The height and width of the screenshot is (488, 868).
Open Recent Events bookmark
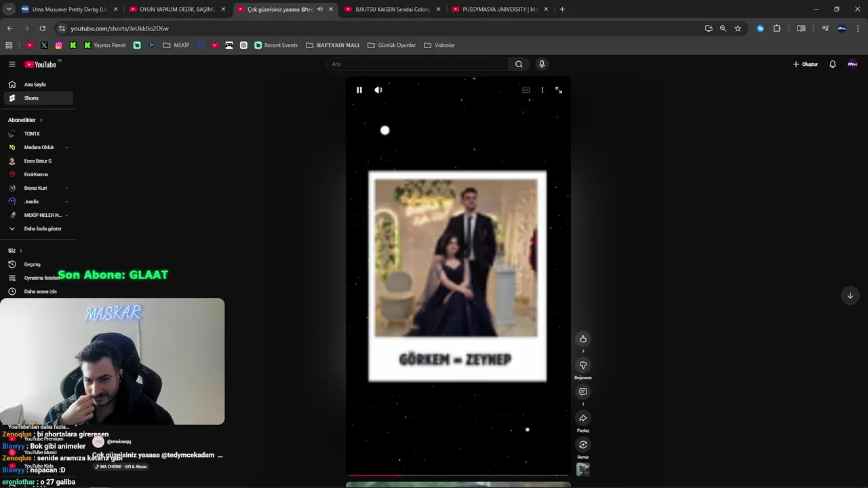tap(275, 45)
